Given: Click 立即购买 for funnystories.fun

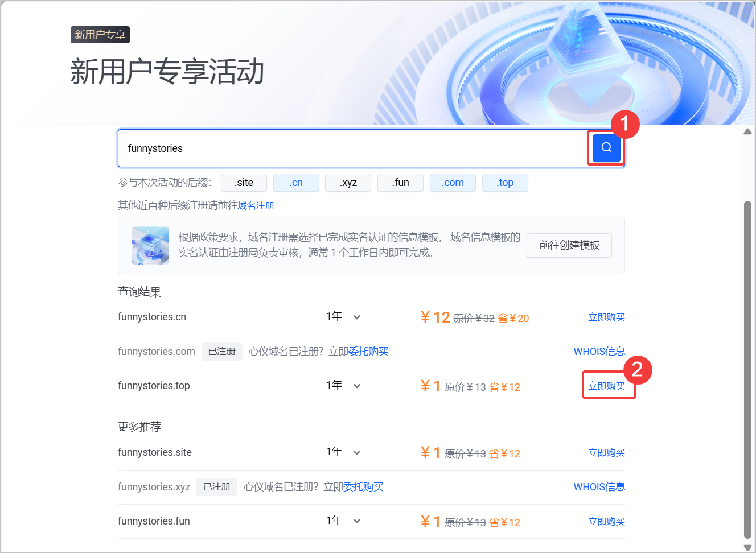Looking at the screenshot, I should coord(606,522).
